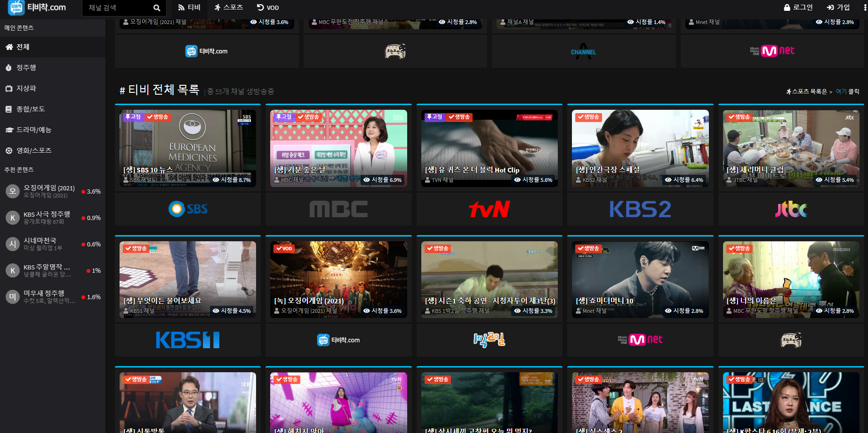Open K팝스타 Last Chance thumbnail
Image resolution: width=868 pixels, height=433 pixels.
coord(791,402)
